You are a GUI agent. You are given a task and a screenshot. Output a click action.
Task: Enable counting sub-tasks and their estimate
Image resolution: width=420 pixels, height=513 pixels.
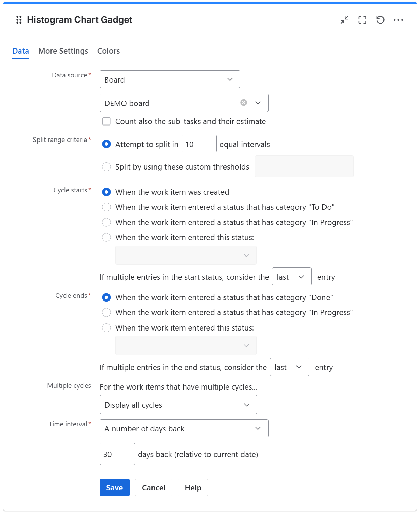pos(106,121)
